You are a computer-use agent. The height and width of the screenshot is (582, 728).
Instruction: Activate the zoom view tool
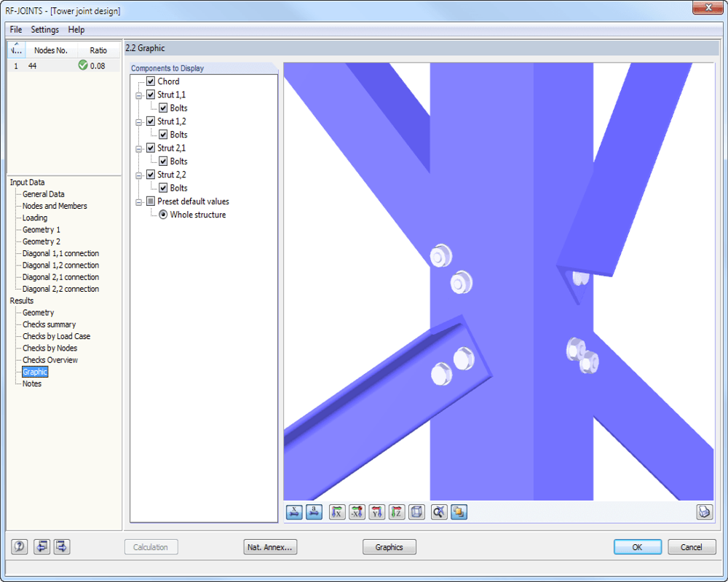(x=438, y=512)
